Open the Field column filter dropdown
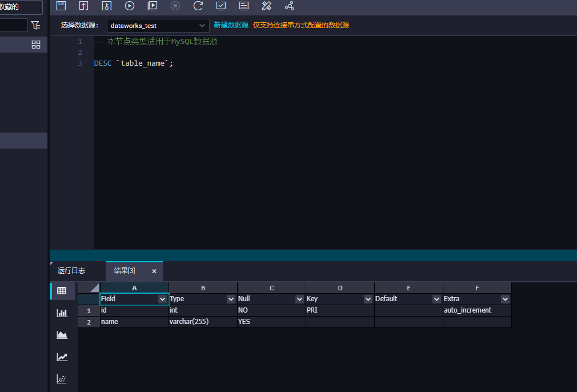Screen dimensions: 577x392 (x=162, y=299)
